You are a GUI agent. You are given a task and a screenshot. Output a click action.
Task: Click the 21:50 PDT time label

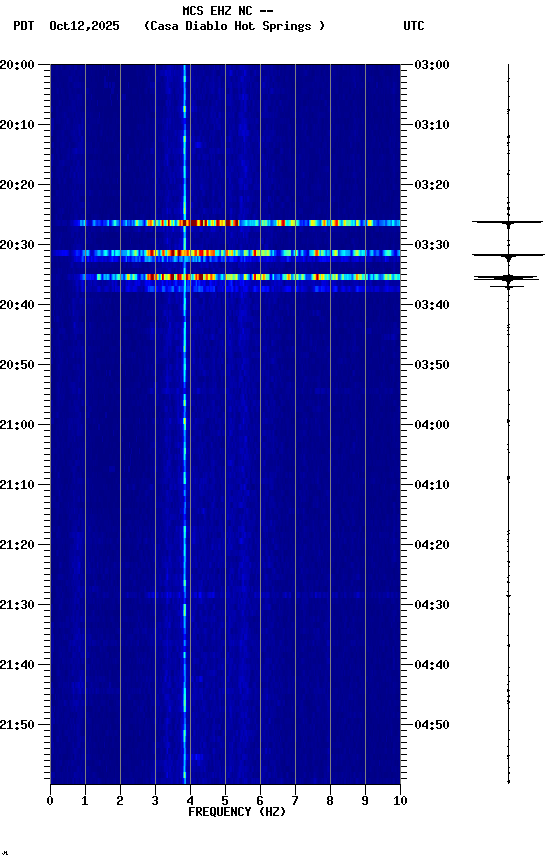17,725
